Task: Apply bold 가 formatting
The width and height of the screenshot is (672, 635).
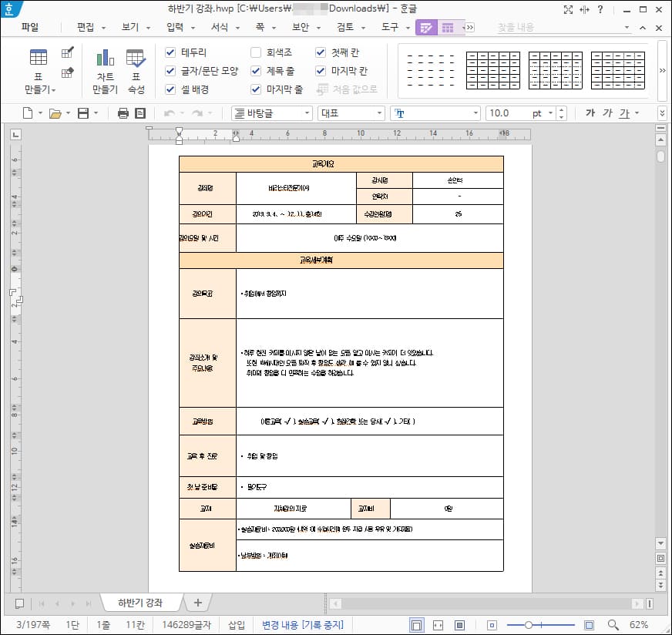Action: pyautogui.click(x=590, y=113)
